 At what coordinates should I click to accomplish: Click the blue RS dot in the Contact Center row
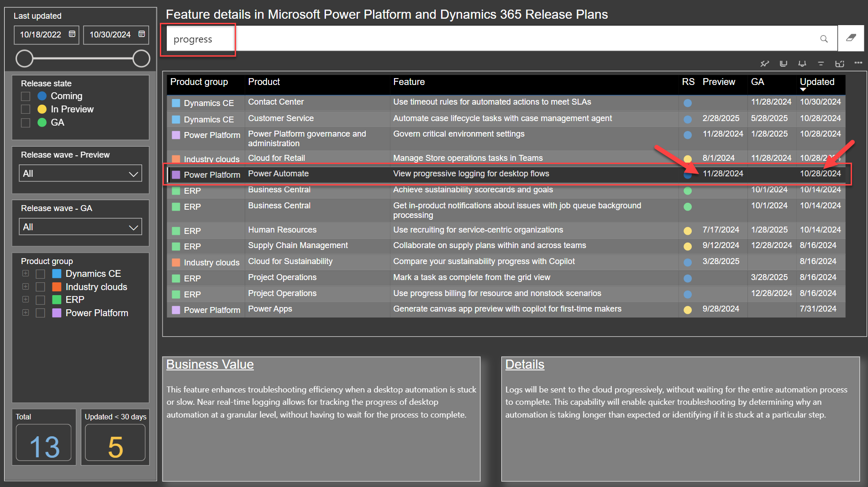(x=688, y=103)
